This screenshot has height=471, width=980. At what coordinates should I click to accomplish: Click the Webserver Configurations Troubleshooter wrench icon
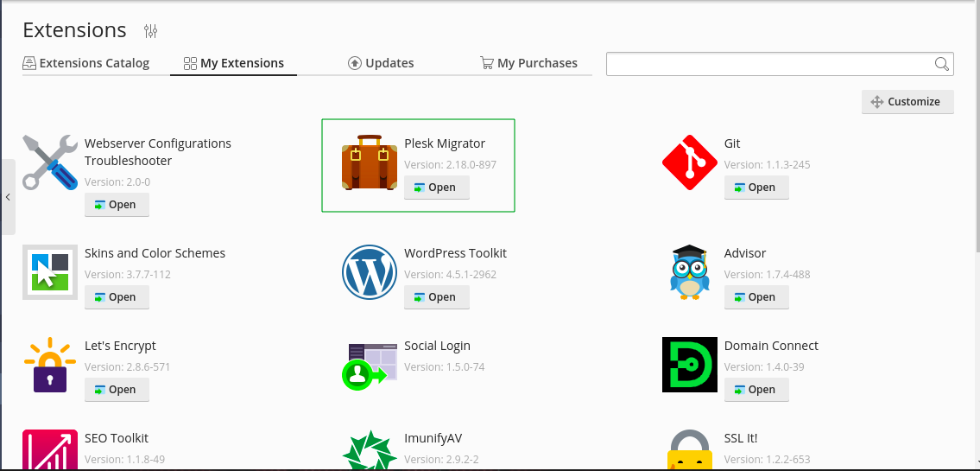click(x=50, y=162)
